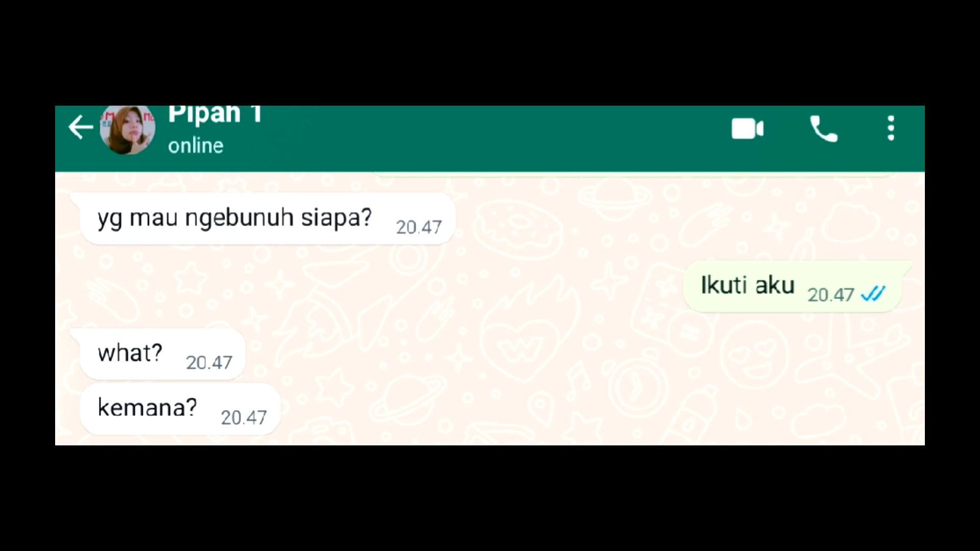This screenshot has width=980, height=551.
Task: Click the word "siapa?" in the first message
Action: pos(336,218)
